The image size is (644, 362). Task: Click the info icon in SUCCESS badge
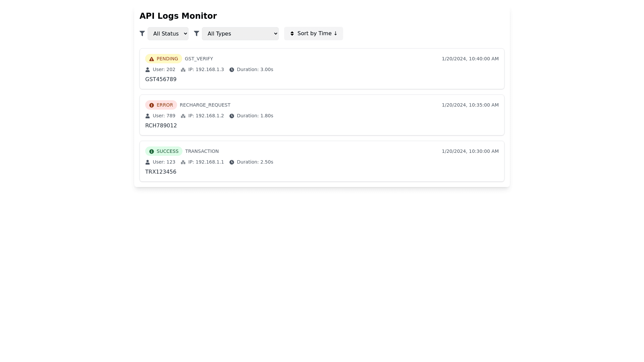[152, 152]
